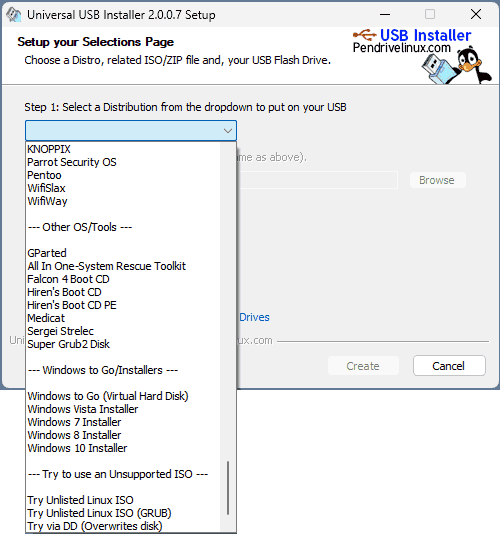Choose Windows to Go (Virtual Hard Disk)
500x534 pixels.
tap(108, 396)
